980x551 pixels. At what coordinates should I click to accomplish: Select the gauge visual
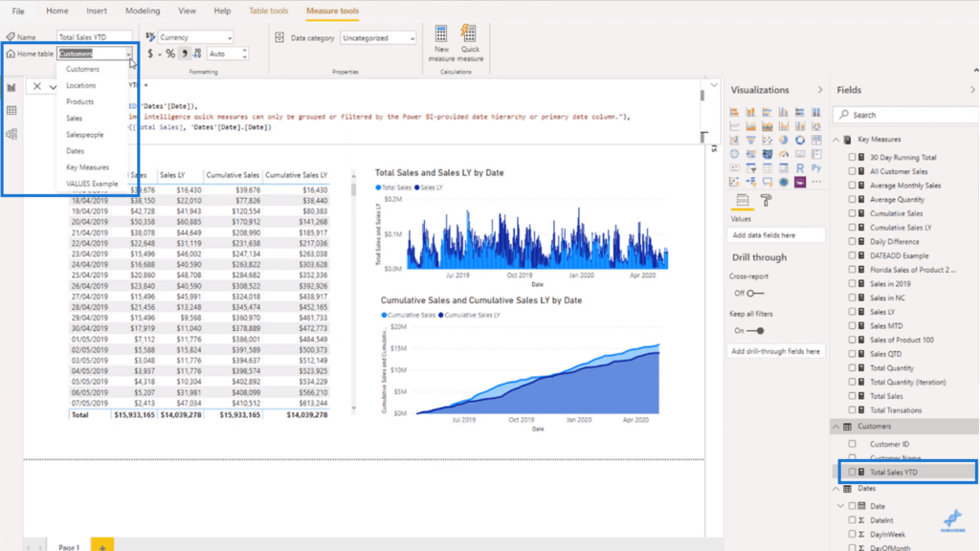[783, 154]
